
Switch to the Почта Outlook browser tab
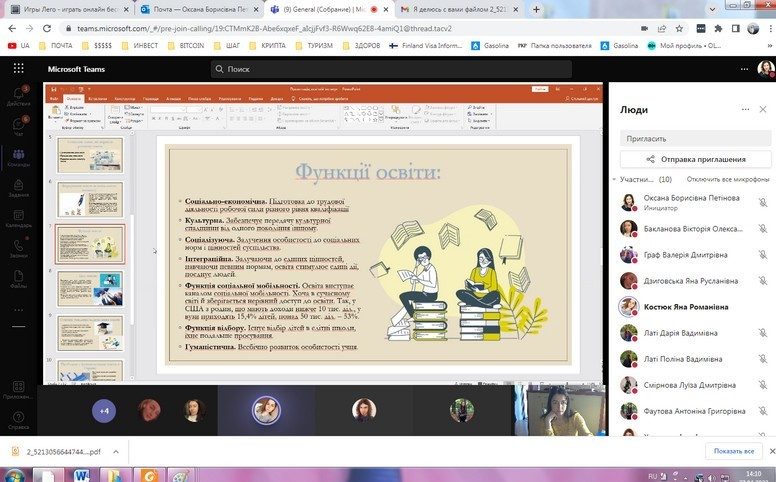[x=194, y=9]
